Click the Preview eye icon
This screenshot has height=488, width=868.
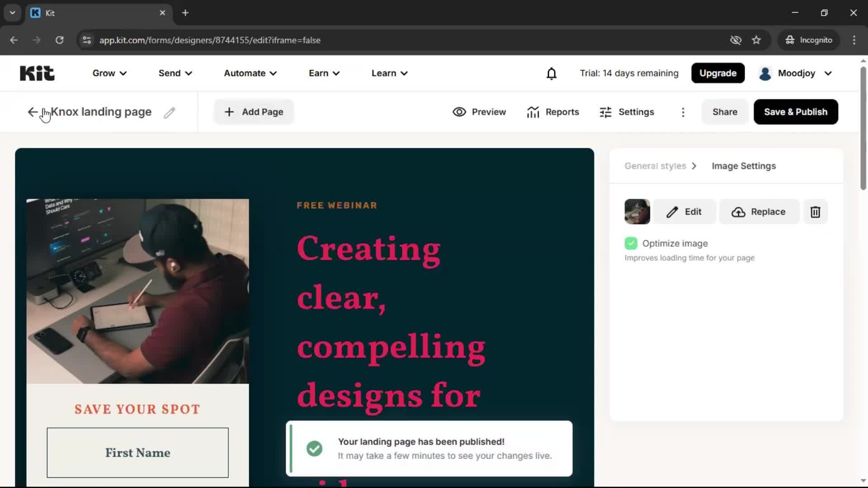coord(459,112)
